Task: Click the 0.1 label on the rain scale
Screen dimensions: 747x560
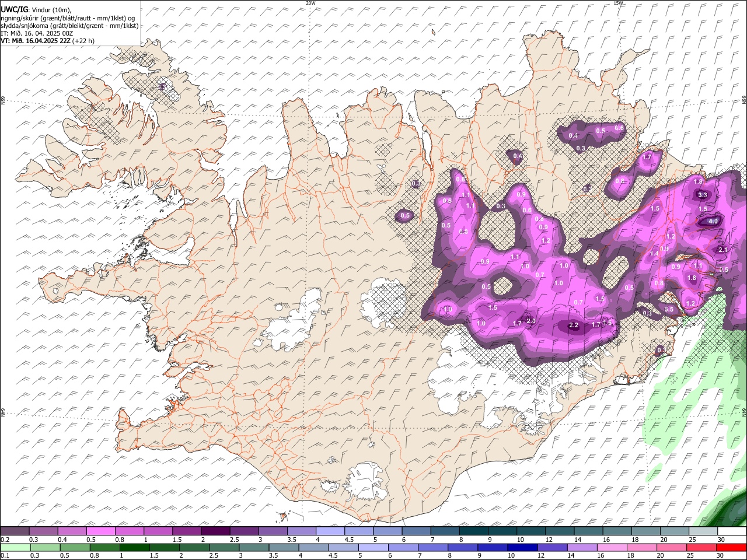Action: (x=5, y=555)
